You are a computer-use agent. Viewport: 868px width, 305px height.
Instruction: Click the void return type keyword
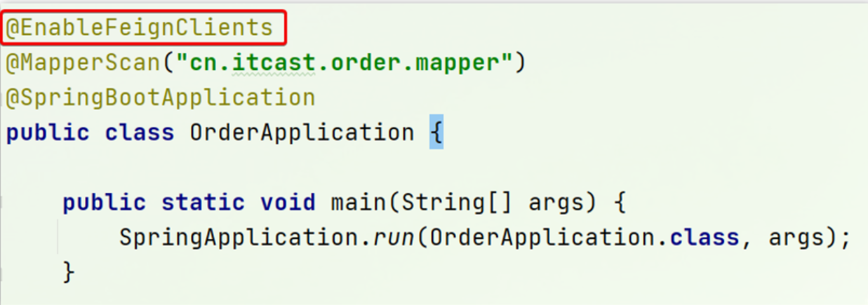pyautogui.click(x=288, y=203)
